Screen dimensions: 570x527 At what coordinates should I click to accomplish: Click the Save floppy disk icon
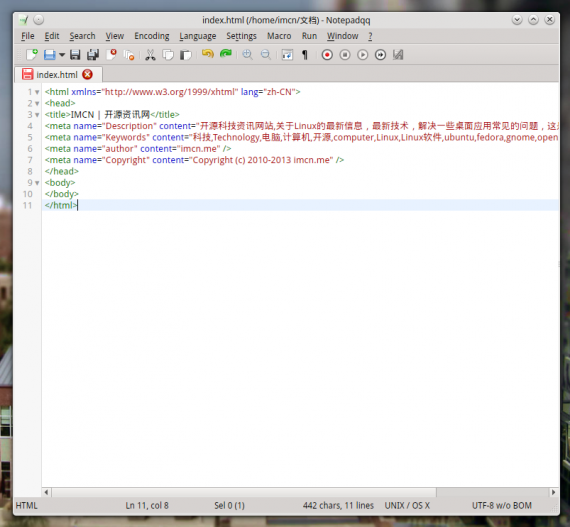pos(75,55)
